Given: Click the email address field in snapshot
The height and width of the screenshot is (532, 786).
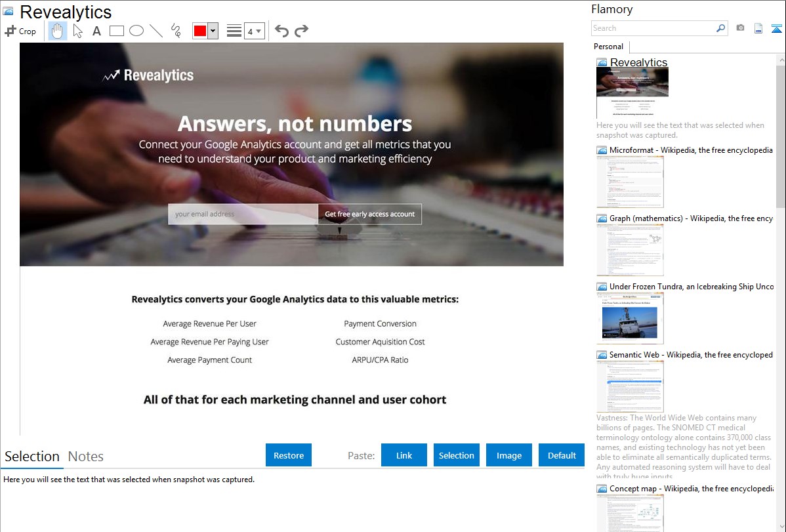Looking at the screenshot, I should point(243,214).
